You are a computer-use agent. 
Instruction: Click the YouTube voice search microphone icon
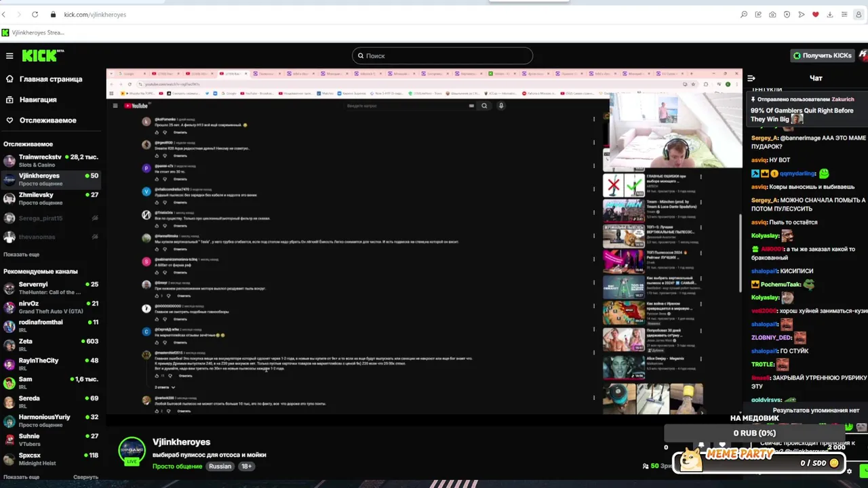click(501, 106)
